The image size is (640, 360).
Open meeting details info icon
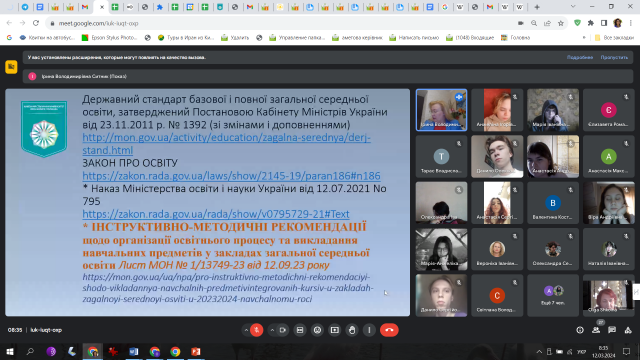tap(580, 330)
